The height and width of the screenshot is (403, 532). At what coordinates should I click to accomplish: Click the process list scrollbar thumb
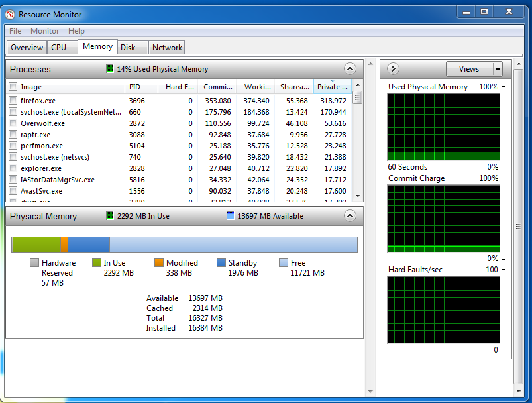click(357, 98)
